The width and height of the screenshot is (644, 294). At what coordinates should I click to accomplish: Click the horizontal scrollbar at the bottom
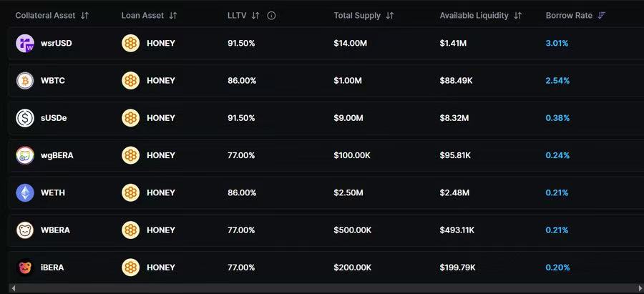pyautogui.click(x=322, y=288)
